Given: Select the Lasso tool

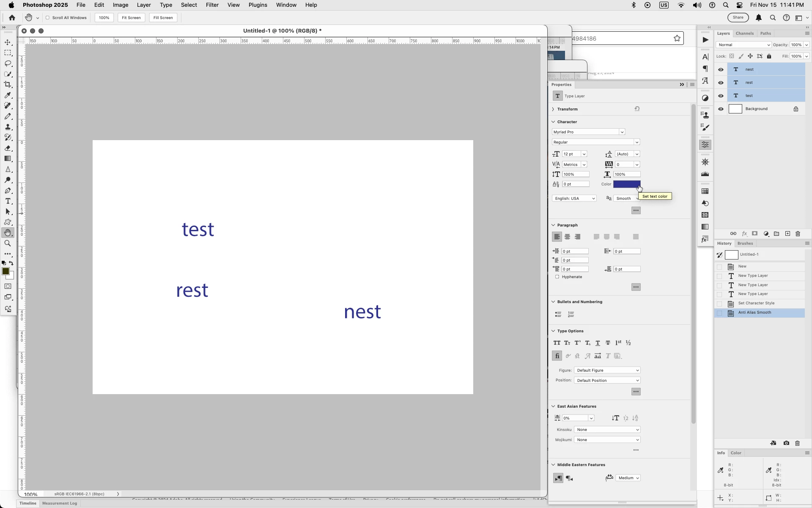Looking at the screenshot, I should pos(8,63).
